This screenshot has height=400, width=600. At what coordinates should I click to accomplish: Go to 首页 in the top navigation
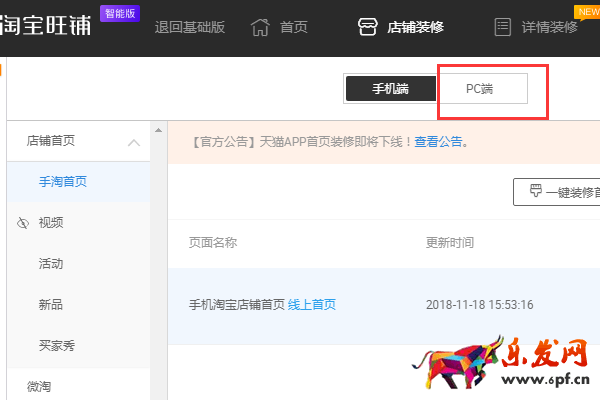pos(294,27)
